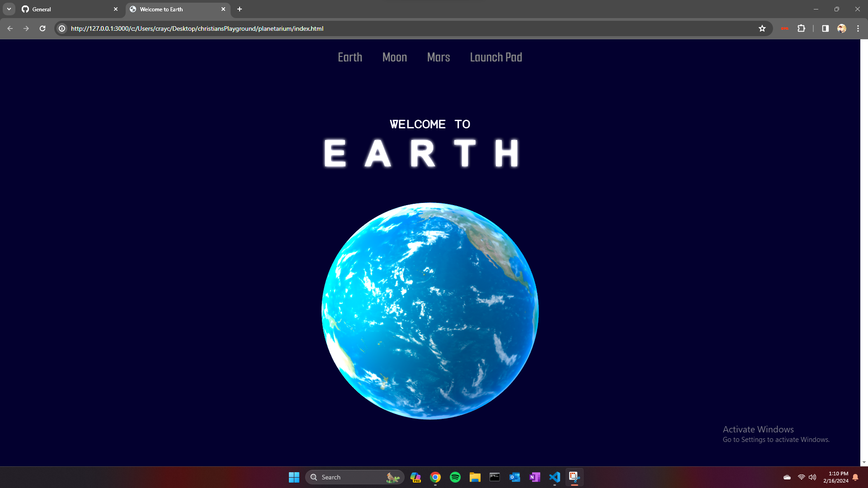View site information from the address bar
868x488 pixels.
(62, 28)
